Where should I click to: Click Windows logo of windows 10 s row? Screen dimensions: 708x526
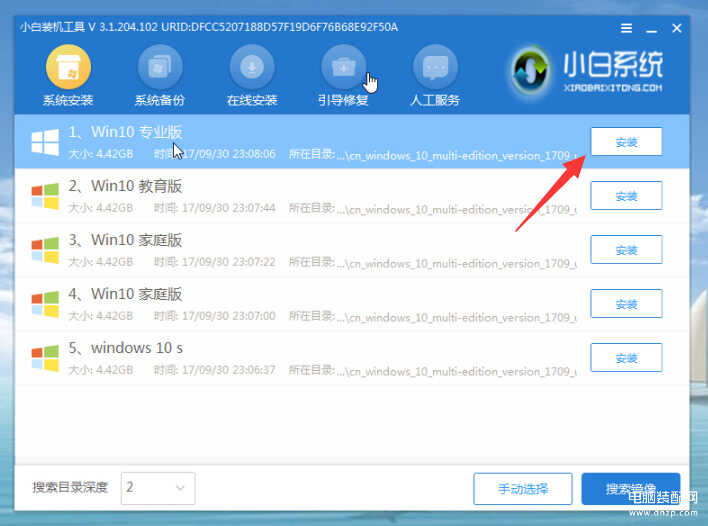(45, 358)
